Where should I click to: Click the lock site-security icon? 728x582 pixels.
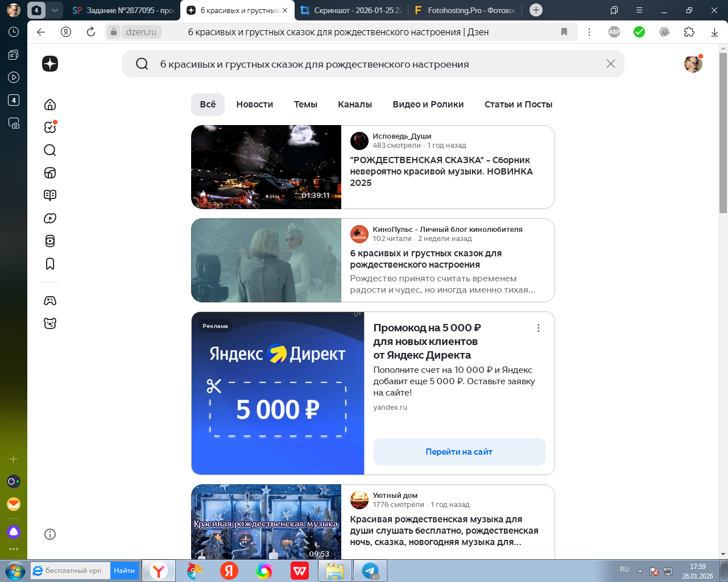coord(114,32)
